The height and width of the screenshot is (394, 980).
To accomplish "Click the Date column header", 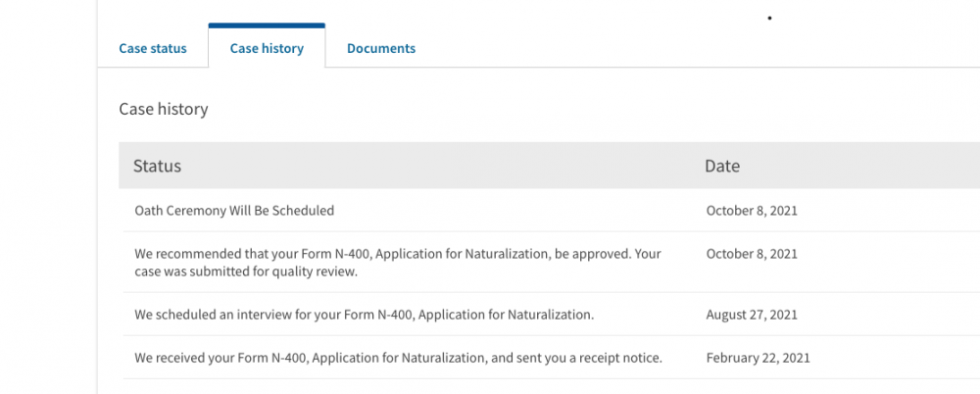I will pyautogui.click(x=722, y=166).
